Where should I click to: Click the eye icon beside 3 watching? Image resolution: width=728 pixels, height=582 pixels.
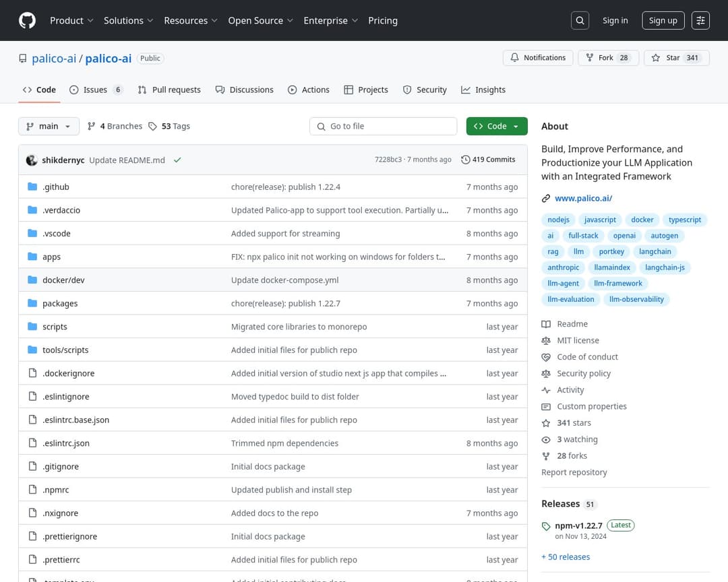click(x=546, y=439)
